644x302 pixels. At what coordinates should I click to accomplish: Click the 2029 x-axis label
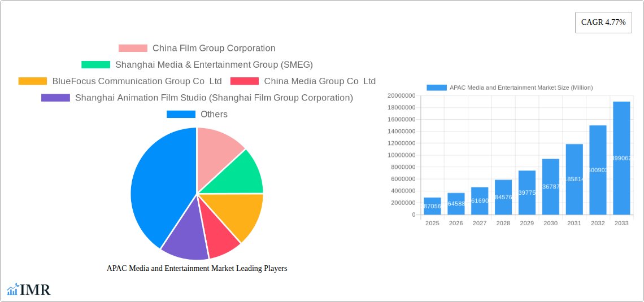click(527, 223)
